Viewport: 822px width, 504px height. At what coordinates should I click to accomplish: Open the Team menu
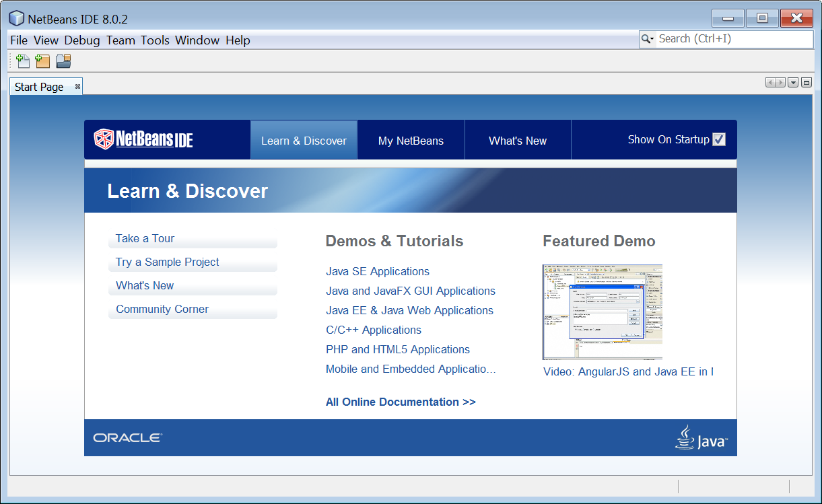121,40
